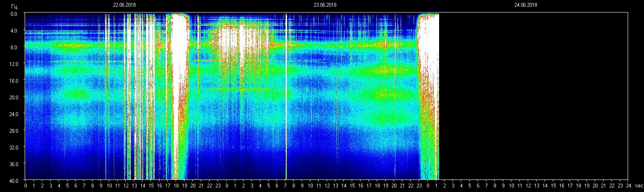Select the 40.0 Hz frequency axis label
The height and width of the screenshot is (192, 644).
(14, 180)
